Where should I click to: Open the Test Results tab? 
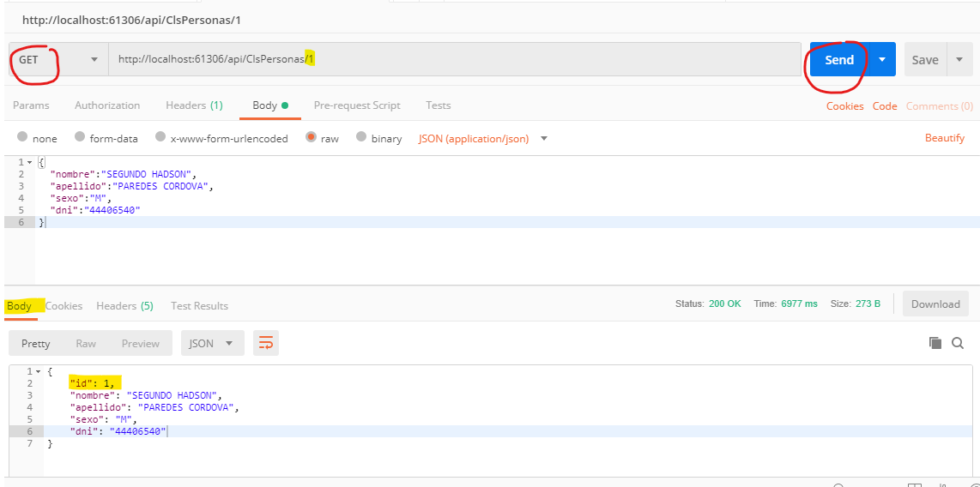pyautogui.click(x=199, y=306)
